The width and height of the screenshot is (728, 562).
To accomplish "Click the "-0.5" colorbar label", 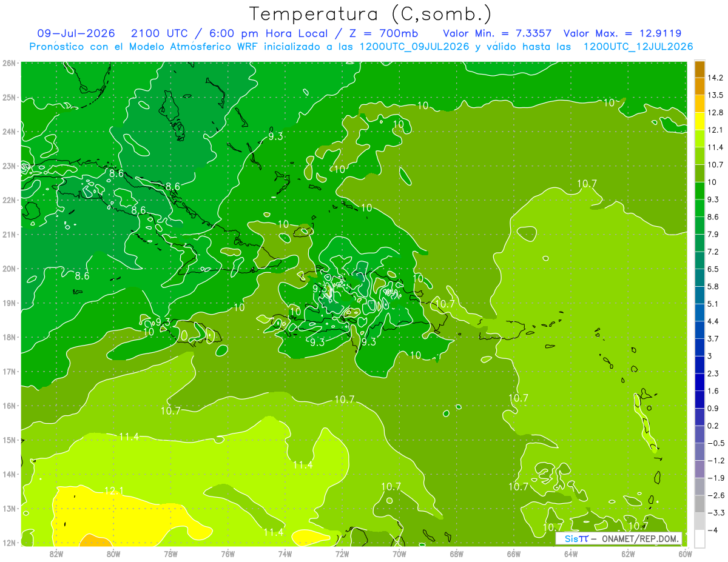I will coord(715,443).
